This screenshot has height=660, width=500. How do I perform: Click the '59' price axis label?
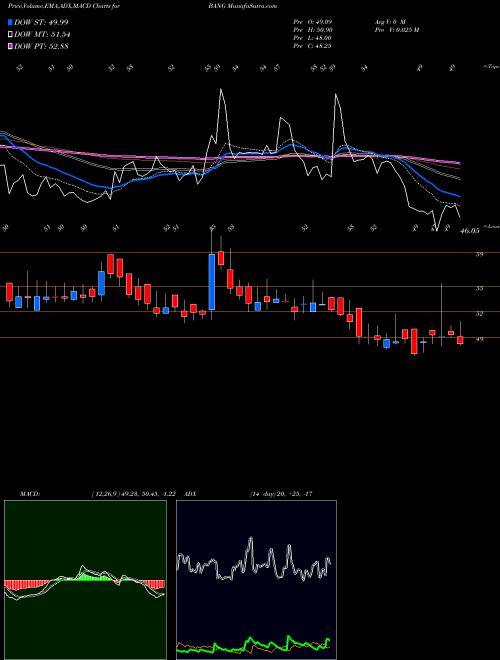tap(479, 254)
